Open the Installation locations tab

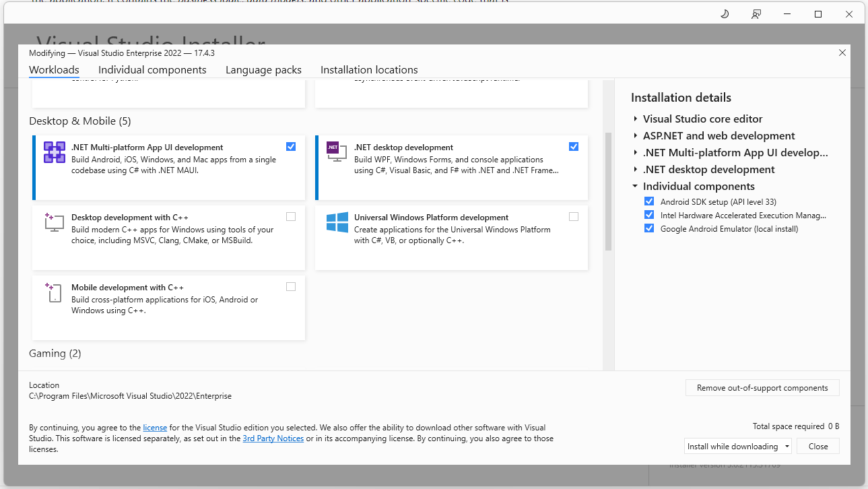tap(369, 70)
